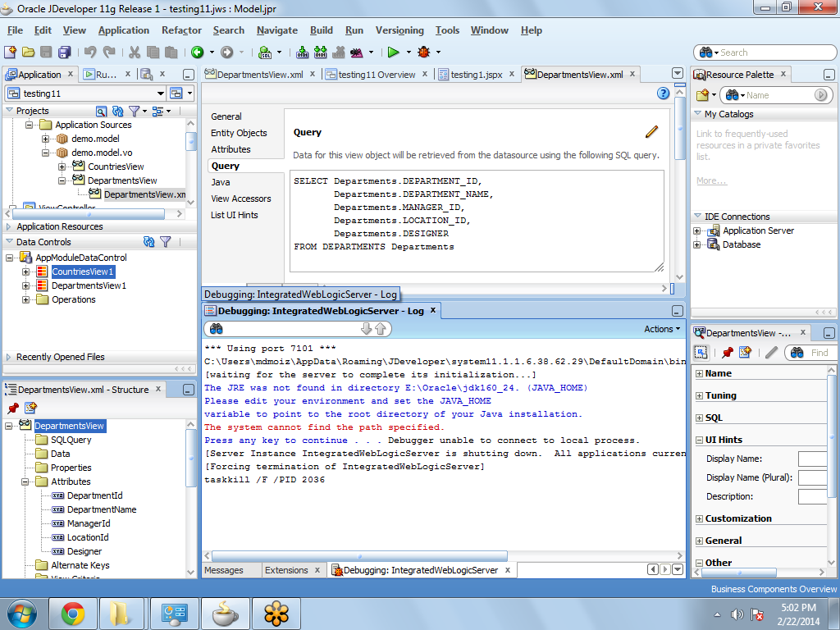This screenshot has width=840, height=630.
Task: Refresh the Data Controls panel
Action: pos(149,242)
